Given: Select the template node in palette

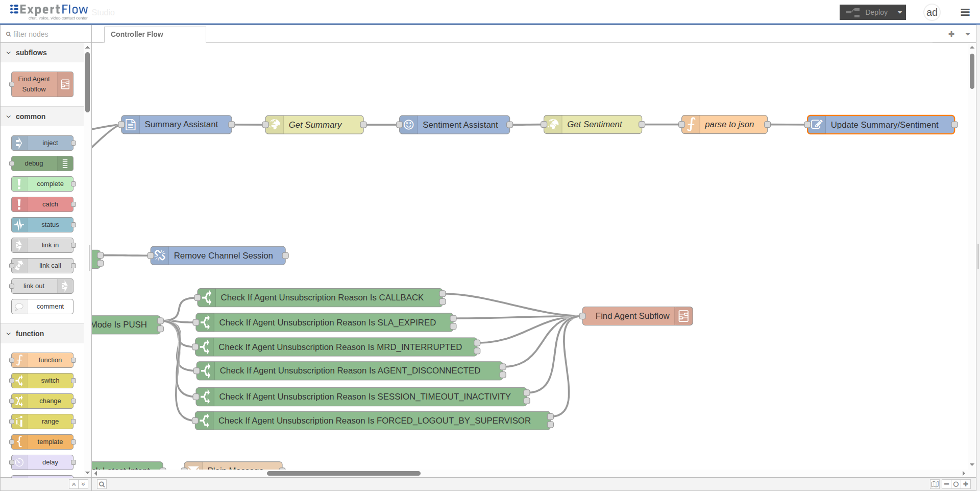Looking at the screenshot, I should pos(42,442).
